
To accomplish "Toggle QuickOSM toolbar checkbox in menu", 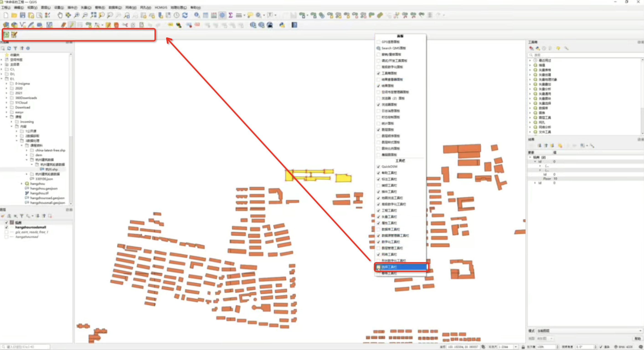I will click(x=379, y=167).
